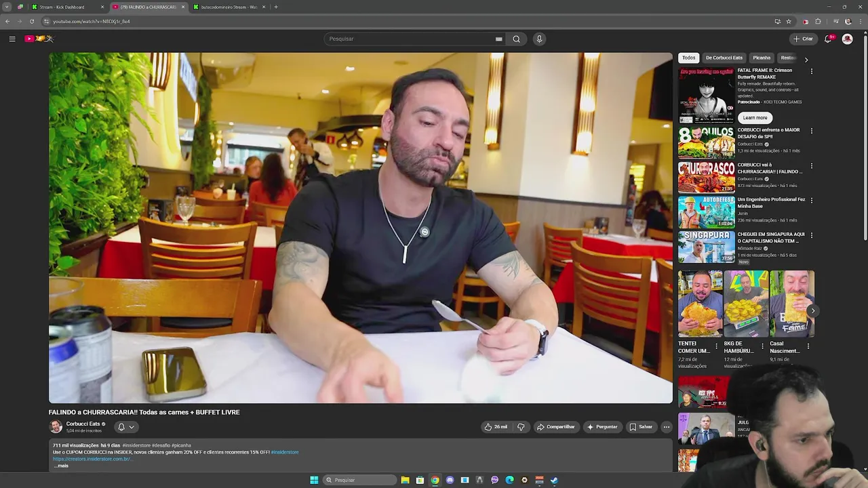Image resolution: width=868 pixels, height=488 pixels.
Task: Switch to the butecodomineiro Stream tab
Action: (x=229, y=7)
